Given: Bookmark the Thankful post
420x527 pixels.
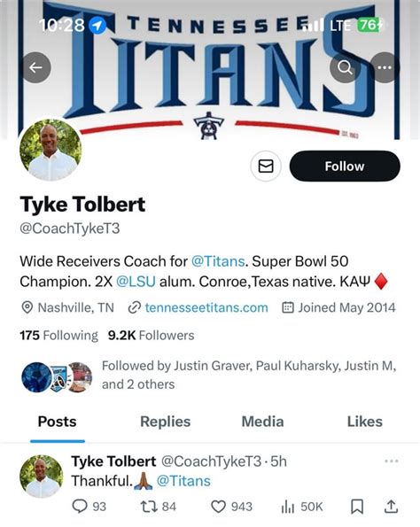Looking at the screenshot, I should (357, 507).
